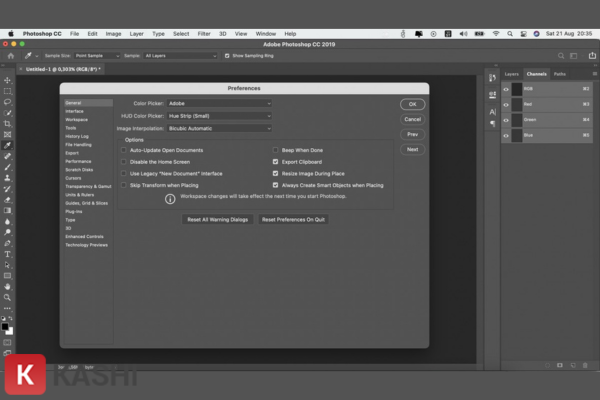Select Scratch Disks in Preferences sidebar
Viewport: 600px width, 400px height.
point(79,170)
